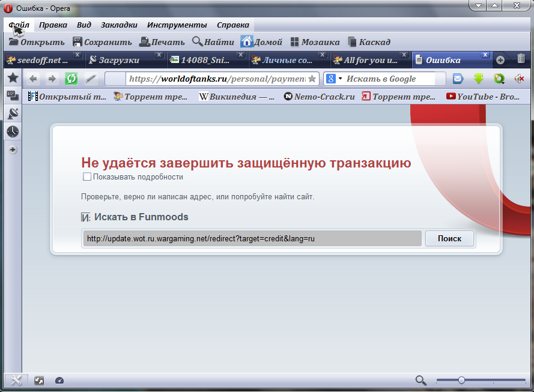
Task: Switch to the Личные со... tab
Action: (287, 60)
